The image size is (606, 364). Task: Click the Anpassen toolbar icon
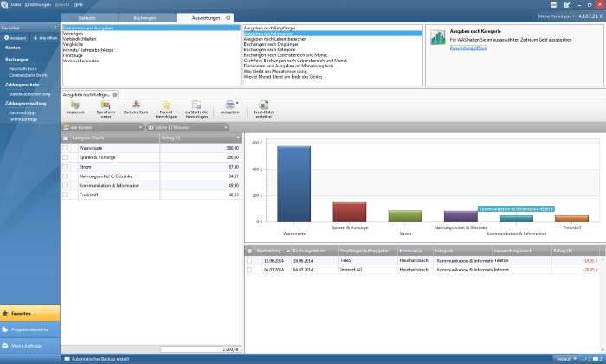(75, 105)
